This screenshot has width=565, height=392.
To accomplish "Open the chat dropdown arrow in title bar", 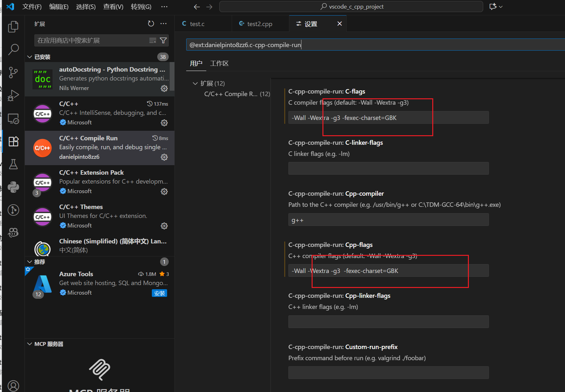I will (x=501, y=7).
